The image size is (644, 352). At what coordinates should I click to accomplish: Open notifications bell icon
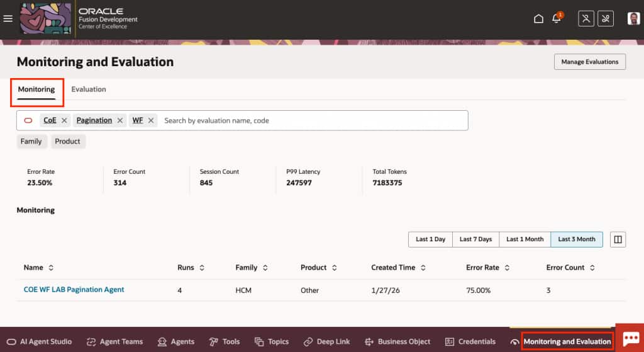click(556, 19)
